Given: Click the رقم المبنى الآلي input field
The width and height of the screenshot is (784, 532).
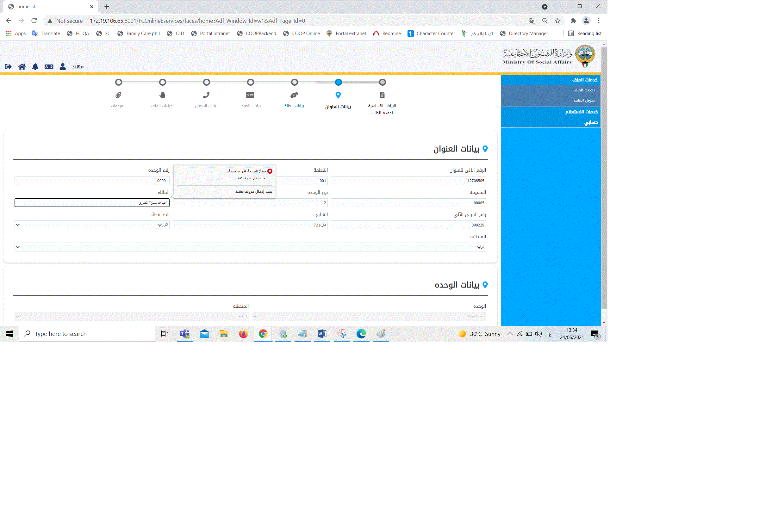Looking at the screenshot, I should coord(408,225).
